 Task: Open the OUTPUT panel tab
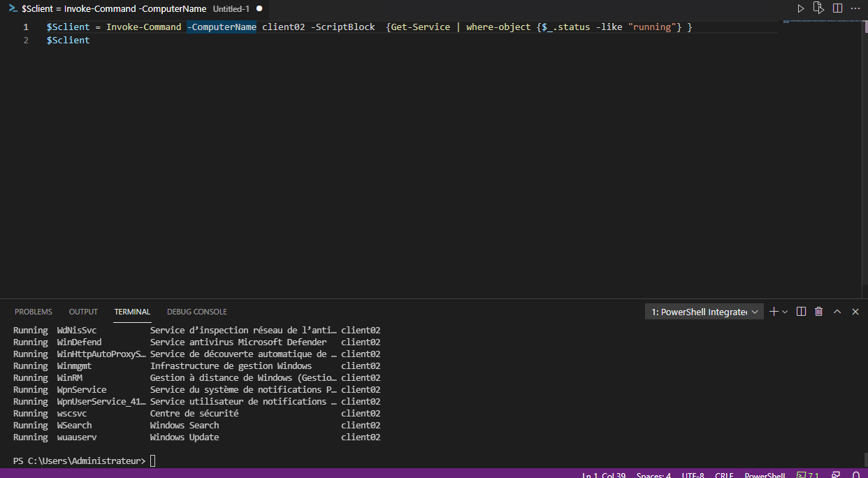(x=82, y=311)
